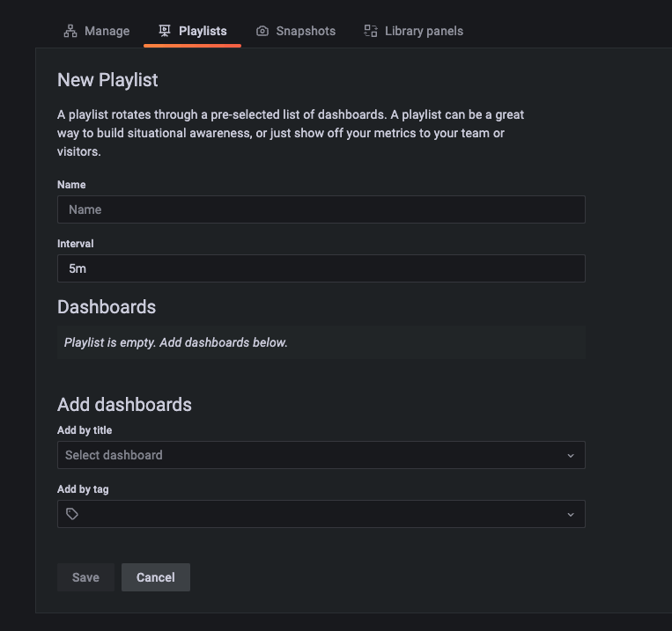Select the Playlists tab label
672x631 pixels.
(x=203, y=31)
